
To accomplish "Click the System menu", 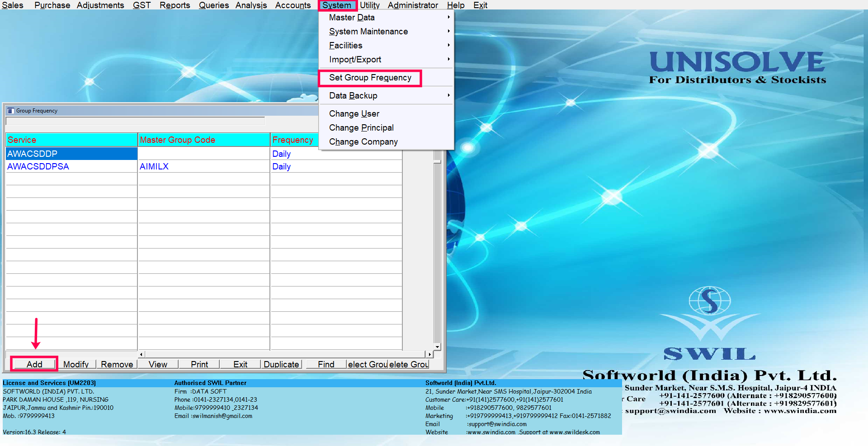I will point(337,5).
